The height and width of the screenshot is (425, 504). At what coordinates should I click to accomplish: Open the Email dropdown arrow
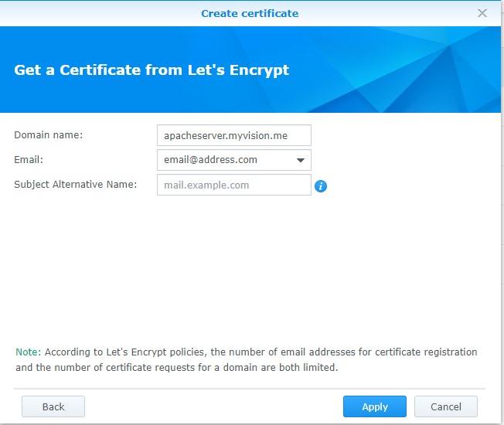[x=301, y=160]
